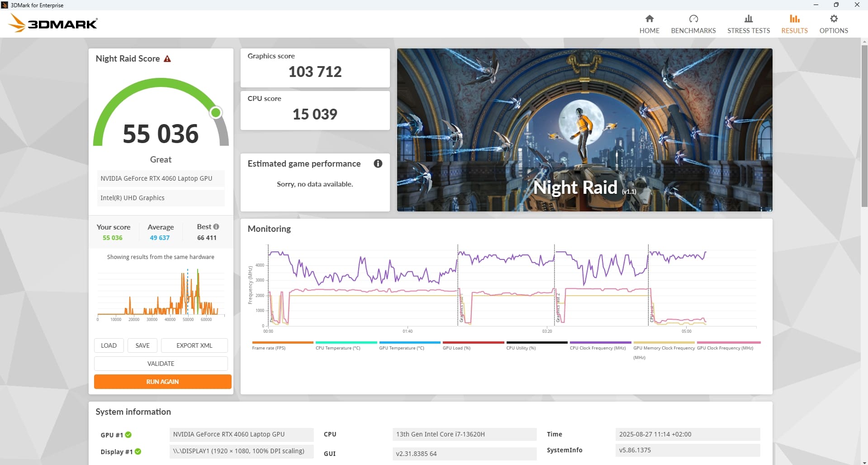Open the Results bar chart icon
The image size is (868, 465).
point(794,19)
